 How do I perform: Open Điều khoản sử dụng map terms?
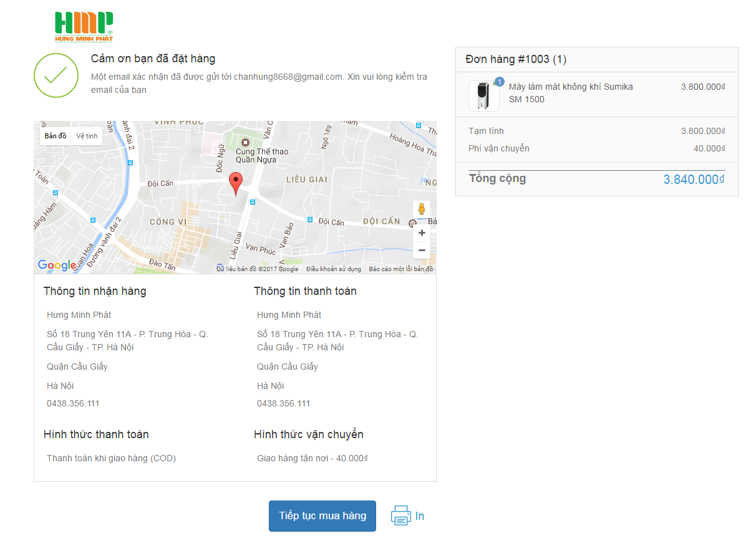[333, 269]
